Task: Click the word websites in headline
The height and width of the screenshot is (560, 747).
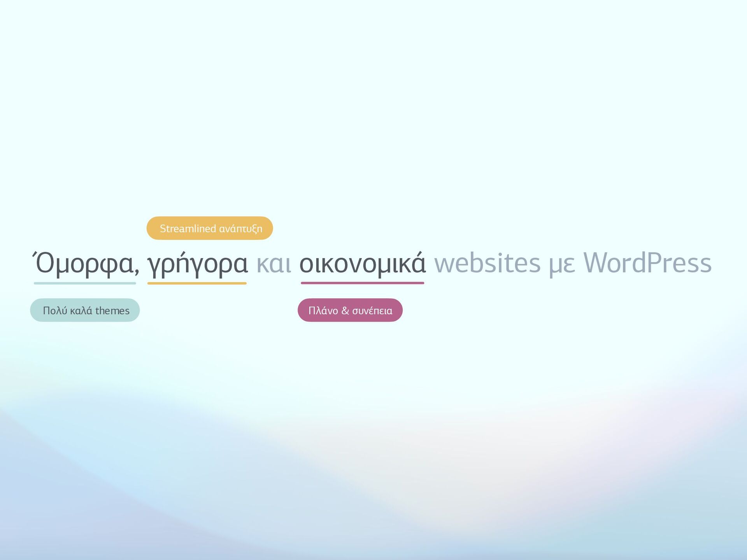Action: [487, 264]
